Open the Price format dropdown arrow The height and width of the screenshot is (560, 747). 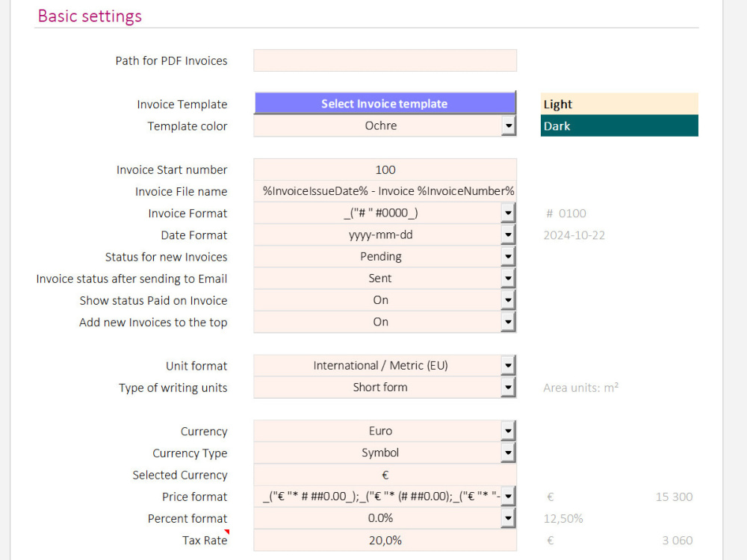[508, 497]
